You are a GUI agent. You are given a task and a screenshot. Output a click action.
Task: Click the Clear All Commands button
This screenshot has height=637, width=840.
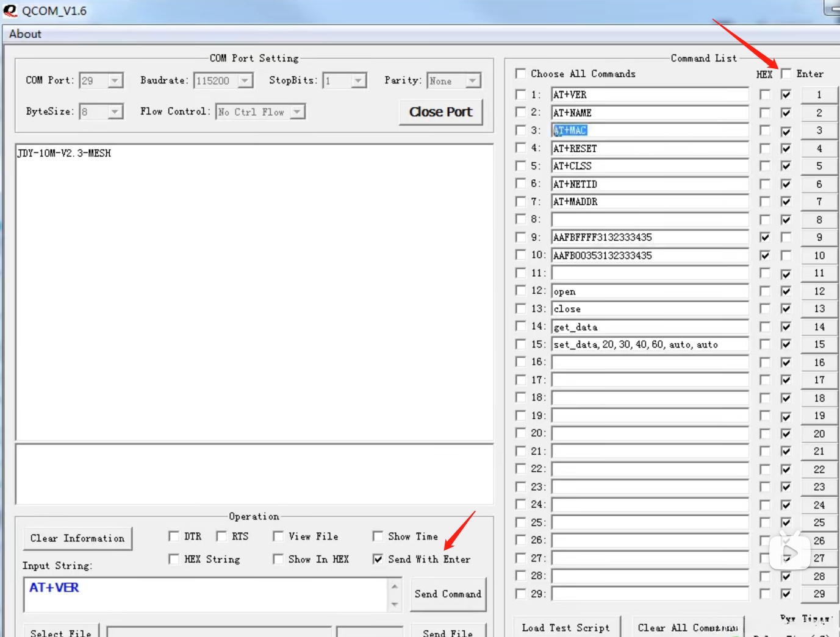[x=688, y=628]
